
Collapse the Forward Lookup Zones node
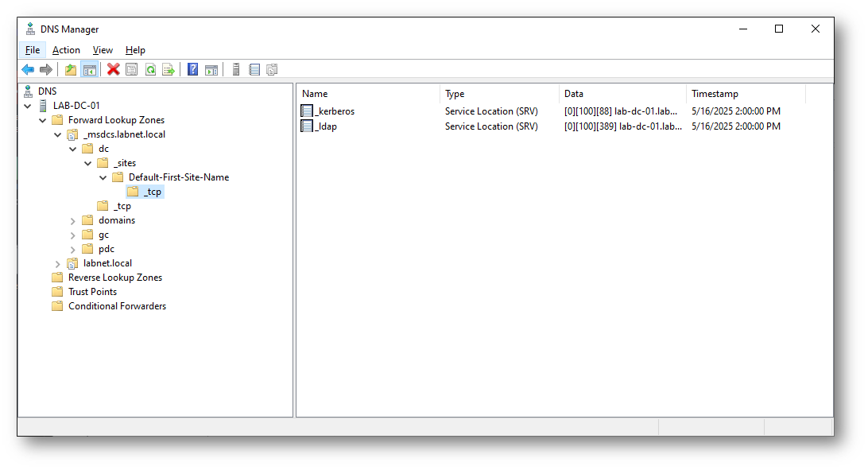pos(43,120)
